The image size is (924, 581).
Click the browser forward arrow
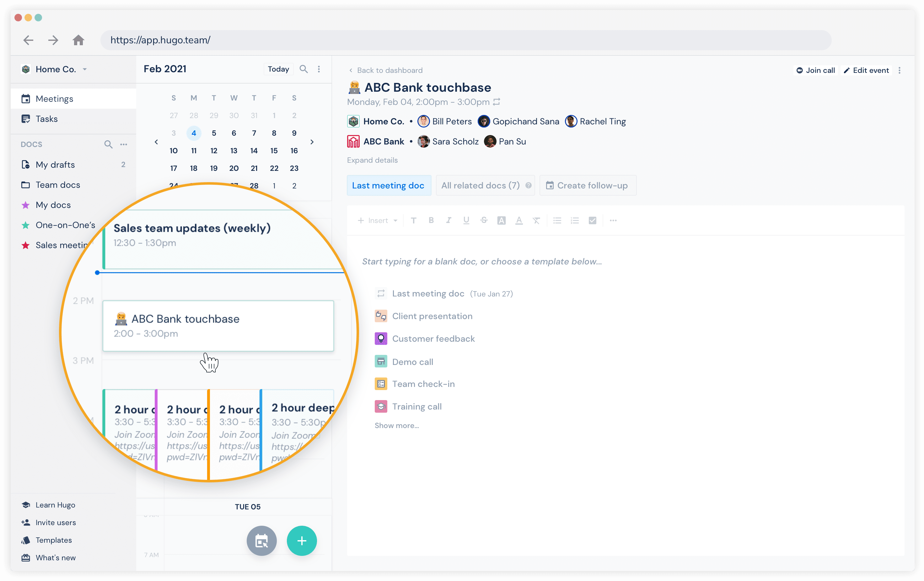point(53,40)
